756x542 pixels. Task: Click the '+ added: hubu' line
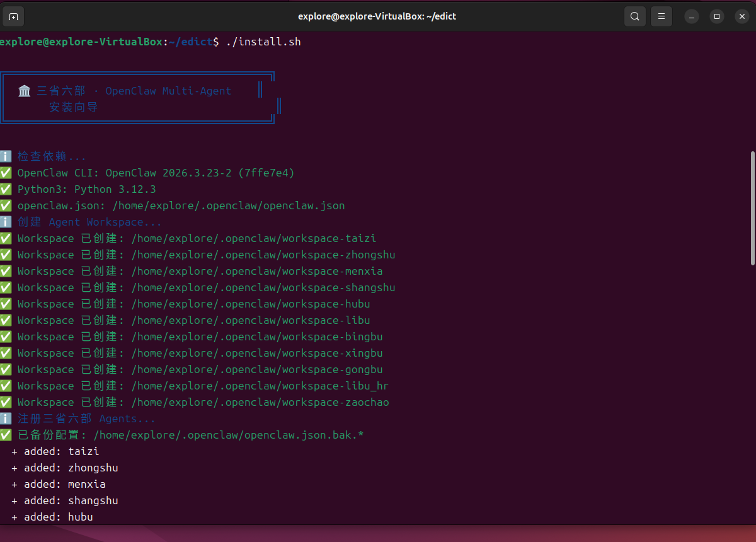point(52,517)
